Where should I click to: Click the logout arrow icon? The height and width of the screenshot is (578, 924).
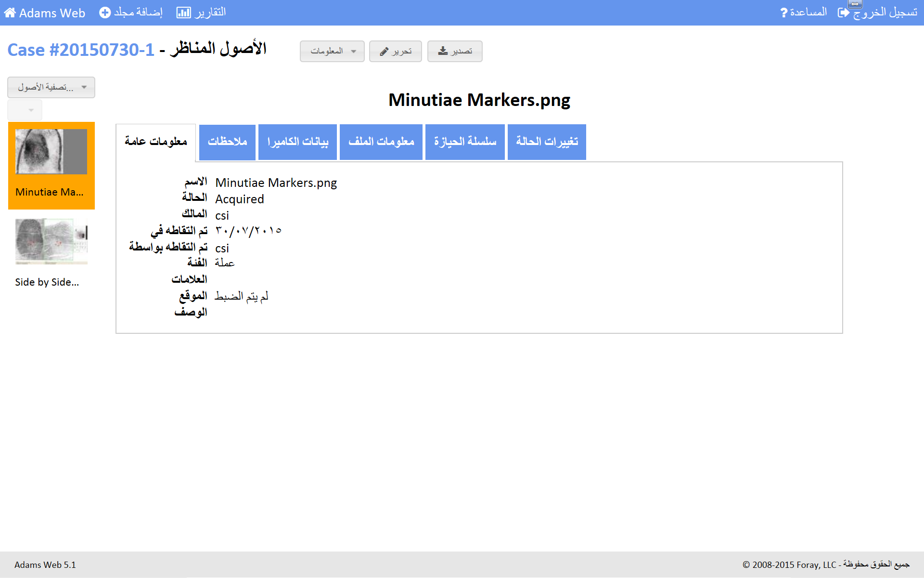pos(843,13)
